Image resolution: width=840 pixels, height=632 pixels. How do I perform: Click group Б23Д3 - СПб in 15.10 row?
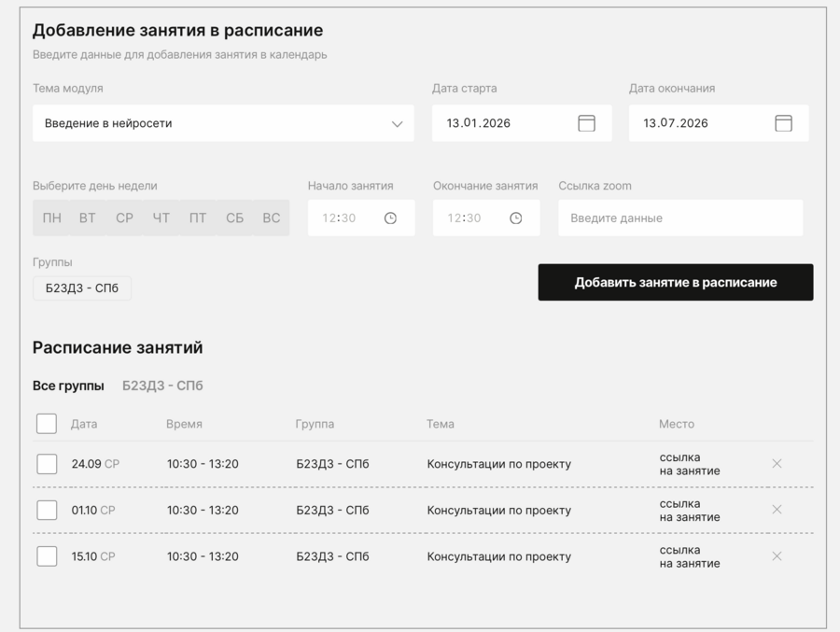coord(332,556)
